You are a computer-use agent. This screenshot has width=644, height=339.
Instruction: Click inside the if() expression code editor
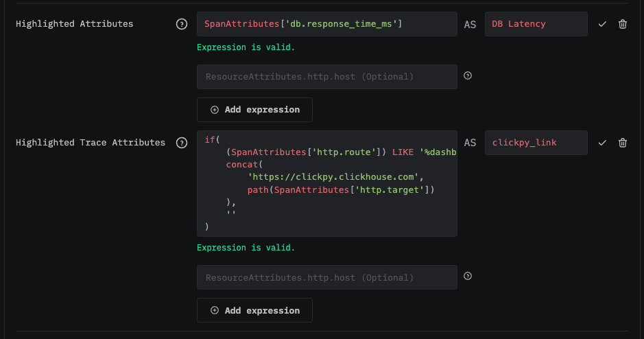pyautogui.click(x=326, y=183)
